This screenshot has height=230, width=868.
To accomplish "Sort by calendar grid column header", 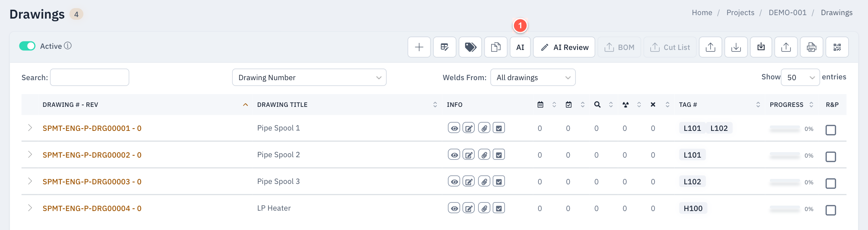I will [547, 105].
